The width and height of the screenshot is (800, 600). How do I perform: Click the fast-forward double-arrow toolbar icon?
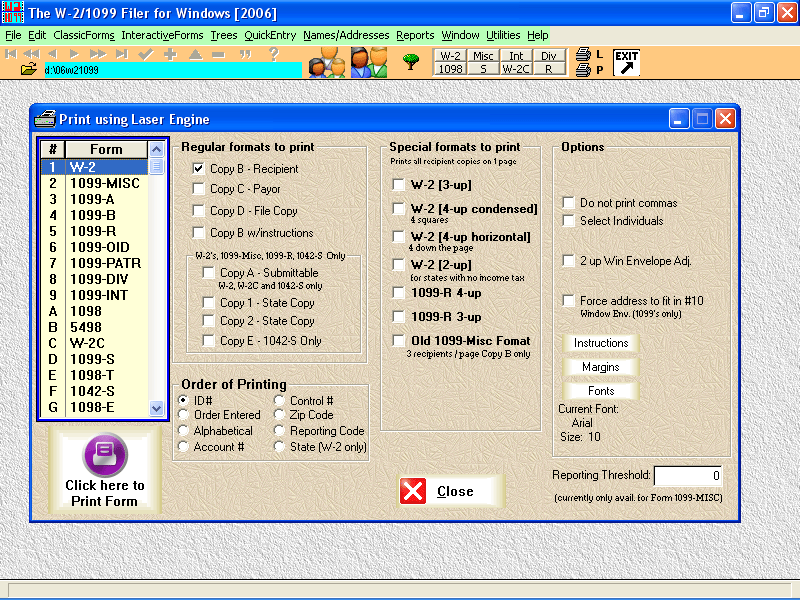[x=97, y=54]
